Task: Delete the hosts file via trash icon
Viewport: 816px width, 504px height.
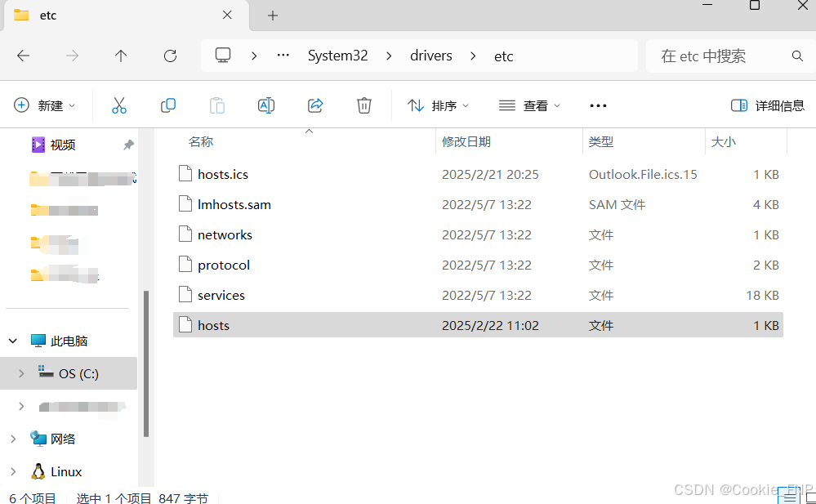Action: (363, 105)
